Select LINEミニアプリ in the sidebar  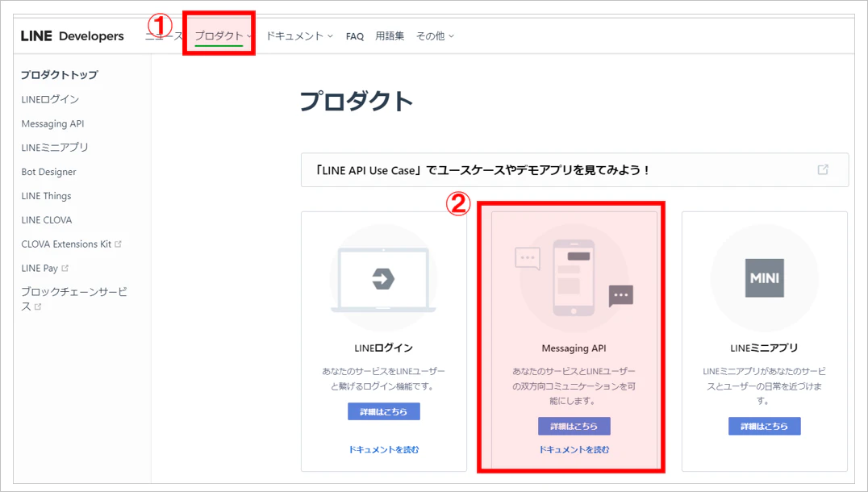click(55, 148)
